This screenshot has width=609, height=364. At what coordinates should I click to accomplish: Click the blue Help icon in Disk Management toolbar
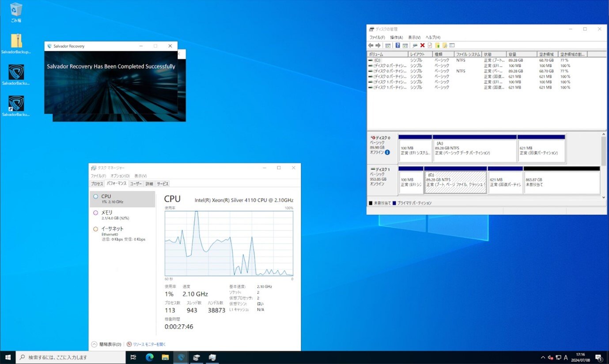click(397, 45)
